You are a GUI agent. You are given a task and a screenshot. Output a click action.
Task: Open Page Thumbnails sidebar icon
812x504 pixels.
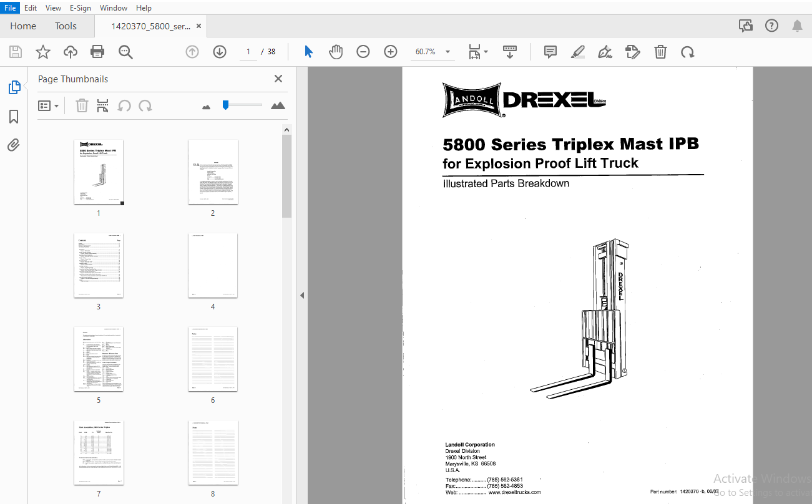tap(14, 87)
